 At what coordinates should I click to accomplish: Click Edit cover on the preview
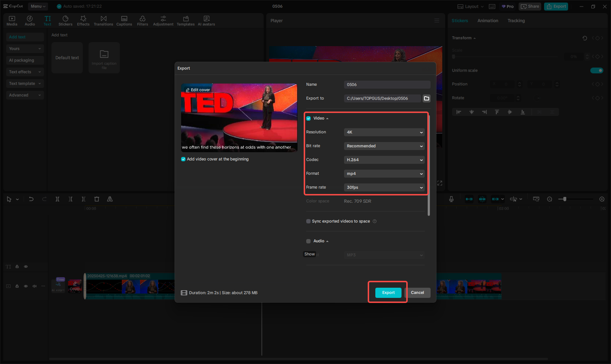pyautogui.click(x=198, y=89)
